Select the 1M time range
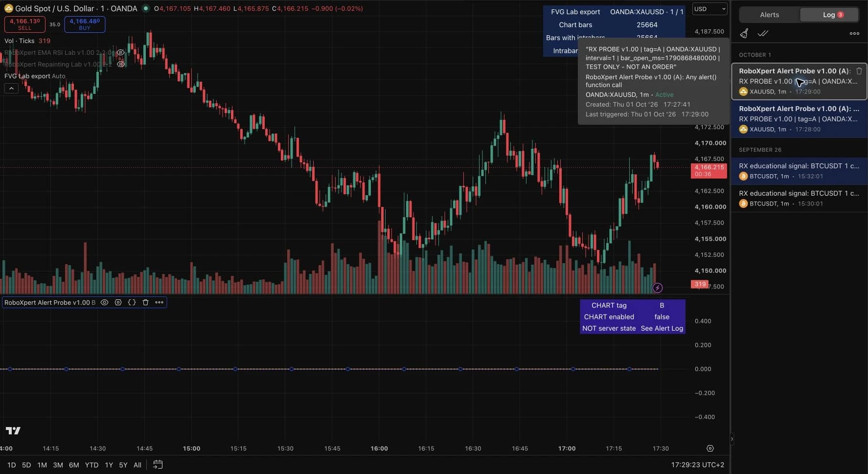 click(x=42, y=465)
